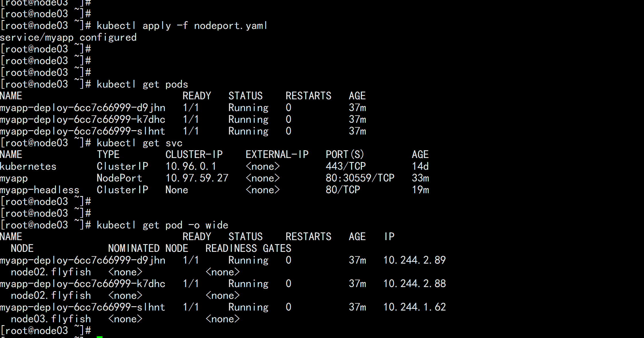Click the CLUSTER-IP column header
This screenshot has width=644, height=338.
pos(194,155)
